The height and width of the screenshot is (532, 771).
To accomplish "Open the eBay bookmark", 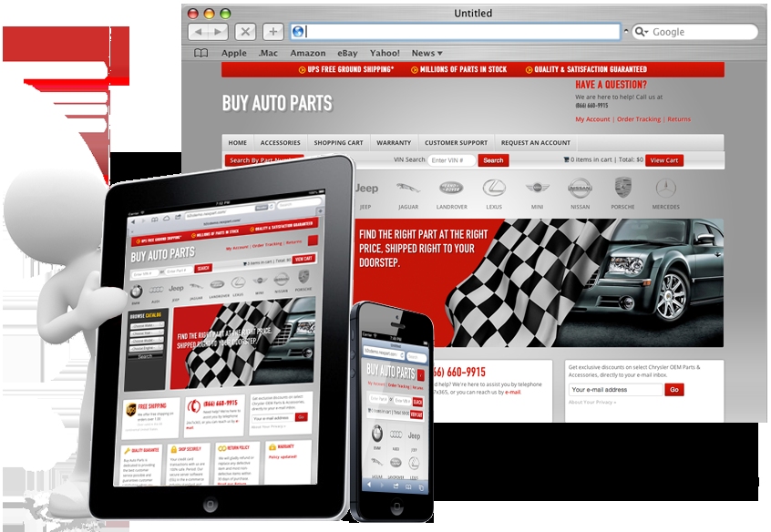I will 347,53.
